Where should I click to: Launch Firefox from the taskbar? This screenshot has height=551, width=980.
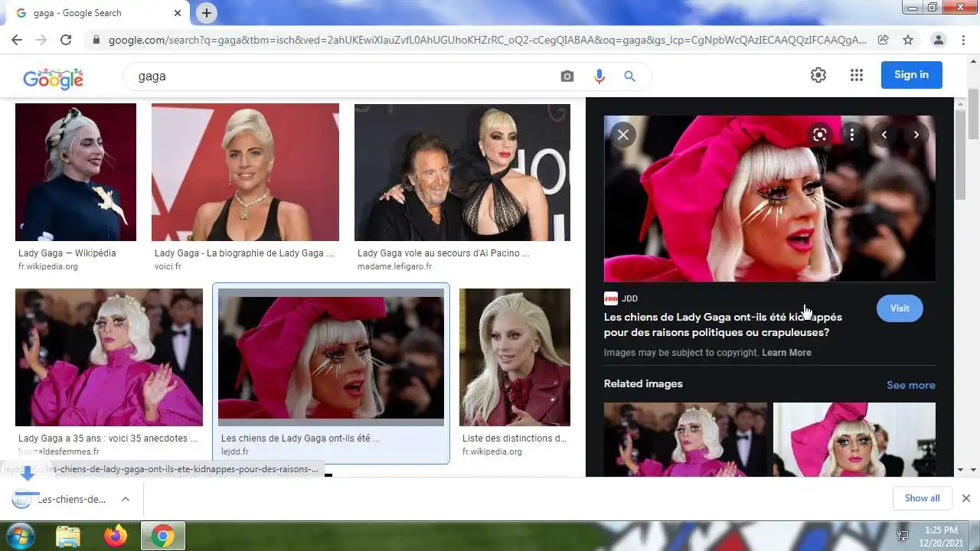pyautogui.click(x=116, y=536)
